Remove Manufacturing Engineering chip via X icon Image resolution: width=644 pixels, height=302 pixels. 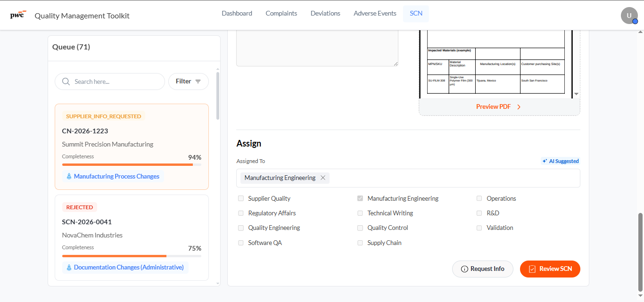(x=323, y=178)
